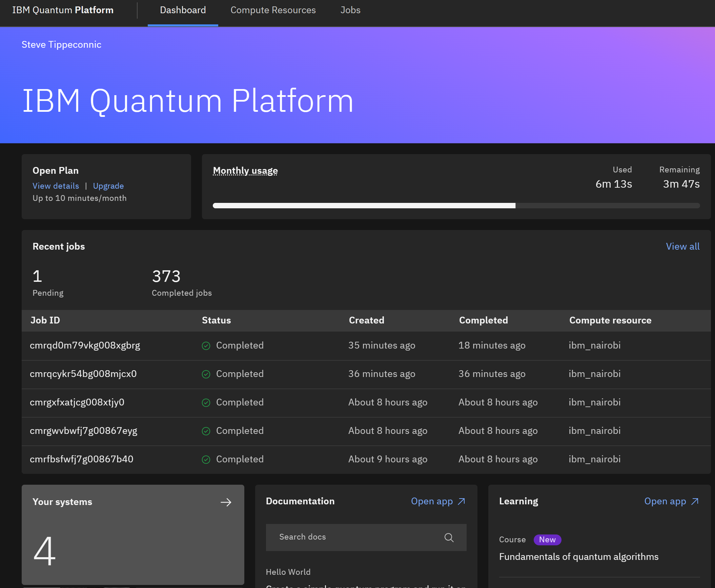Click the Monthly usage heading
Viewport: 715px width, 588px height.
click(x=245, y=171)
